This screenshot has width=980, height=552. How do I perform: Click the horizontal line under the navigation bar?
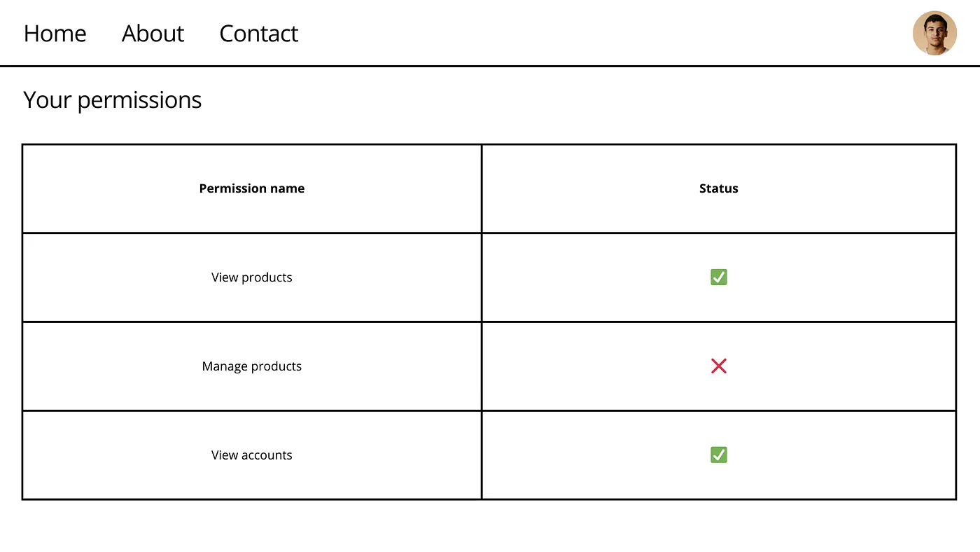[490, 66]
